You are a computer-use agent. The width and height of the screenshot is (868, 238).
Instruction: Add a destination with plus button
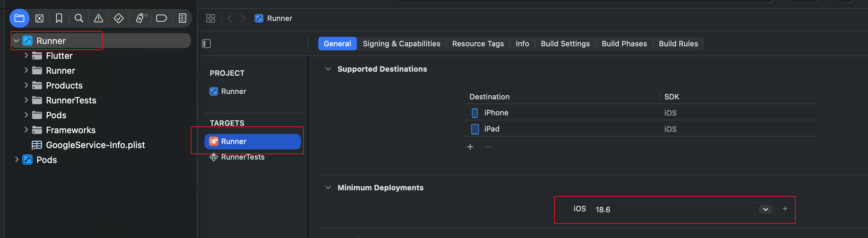click(470, 147)
